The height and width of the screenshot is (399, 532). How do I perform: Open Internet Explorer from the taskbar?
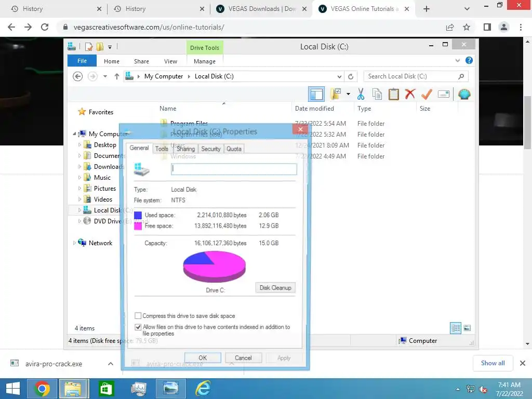203,389
